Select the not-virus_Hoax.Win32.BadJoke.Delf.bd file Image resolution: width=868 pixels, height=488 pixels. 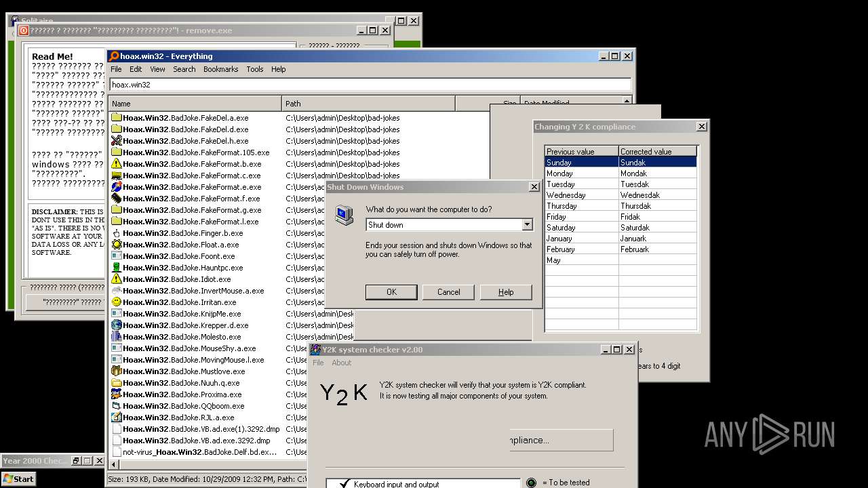[199, 452]
